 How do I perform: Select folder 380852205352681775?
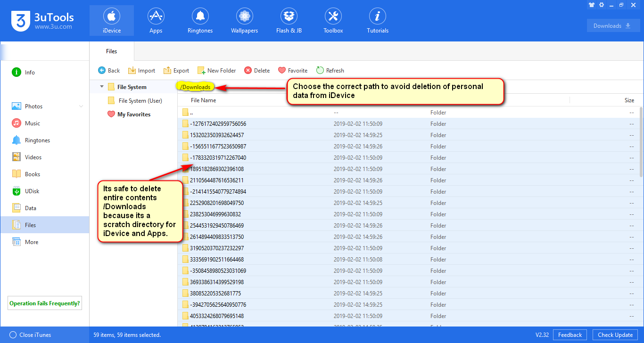coord(408,294)
